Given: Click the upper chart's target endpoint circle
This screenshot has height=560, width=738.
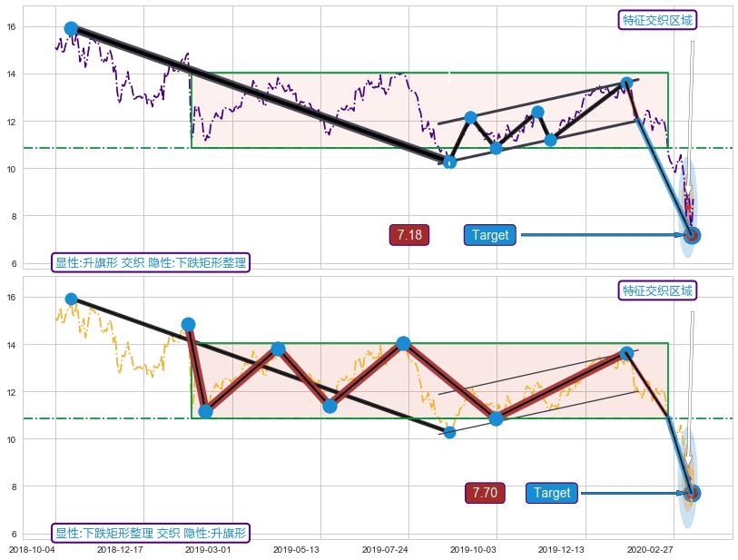Looking at the screenshot, I should pyautogui.click(x=692, y=235).
